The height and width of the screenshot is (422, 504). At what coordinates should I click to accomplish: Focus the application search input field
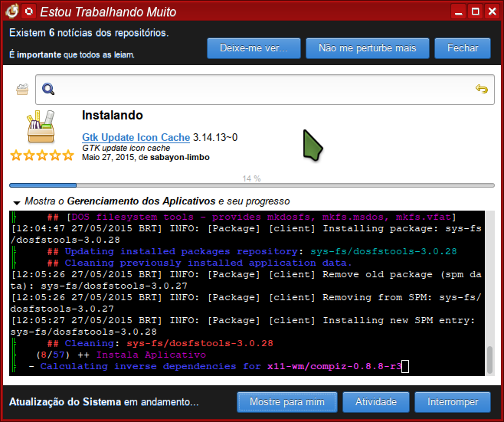(x=265, y=90)
